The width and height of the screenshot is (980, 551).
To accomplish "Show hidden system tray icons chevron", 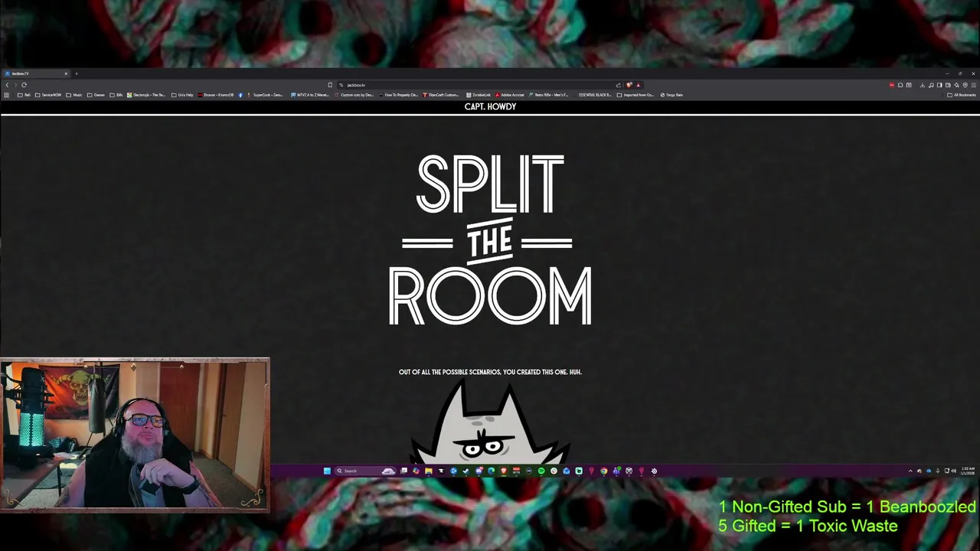I will click(x=910, y=471).
